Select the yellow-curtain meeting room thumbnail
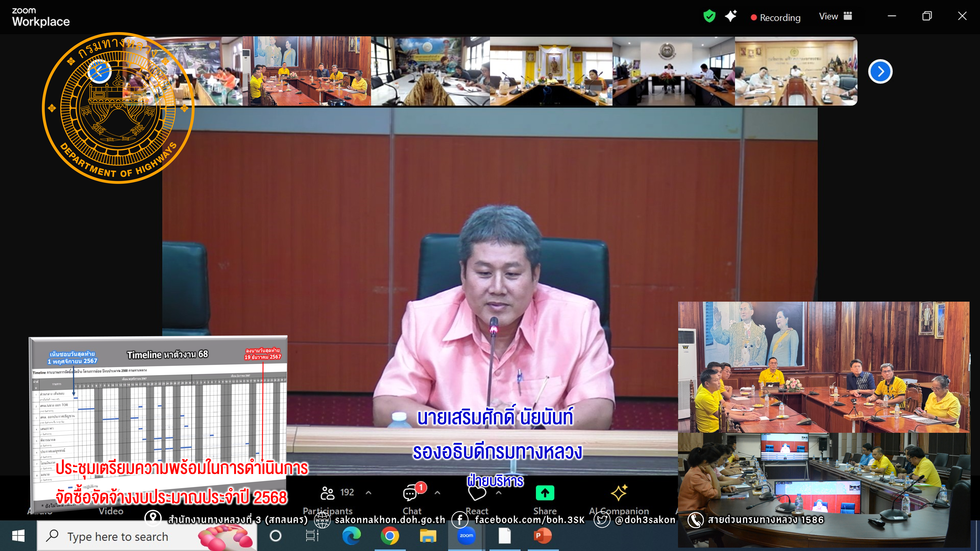 pos(551,71)
